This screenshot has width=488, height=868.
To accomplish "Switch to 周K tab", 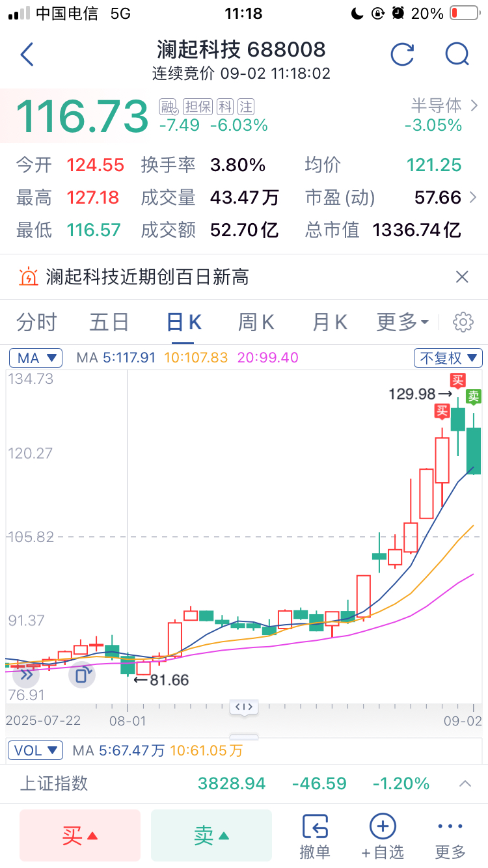I will coord(256,322).
